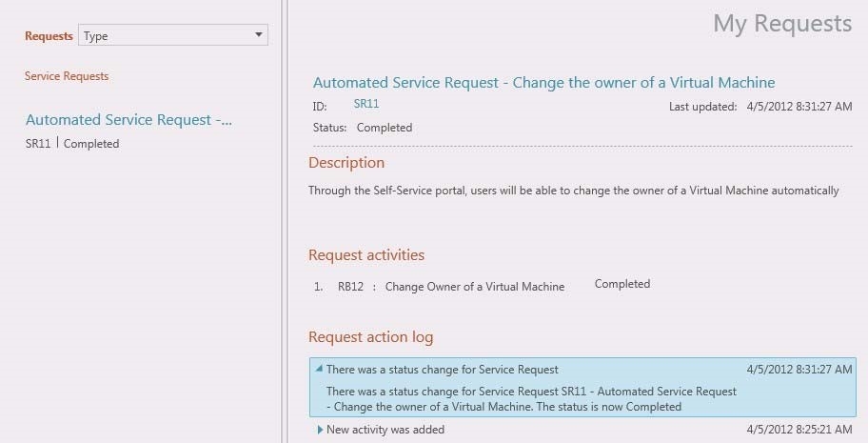Open Automated Service Request item in left list

[128, 120]
